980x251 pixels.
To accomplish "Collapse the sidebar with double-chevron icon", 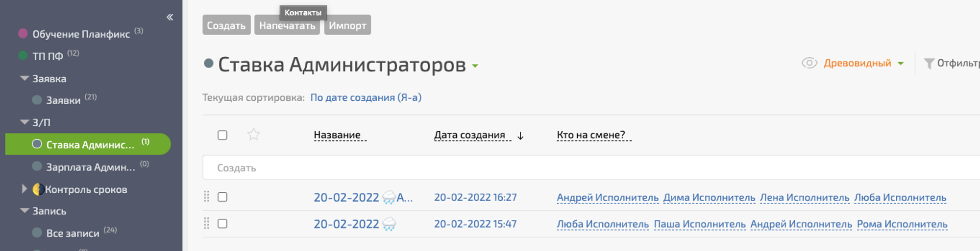I will [x=170, y=17].
